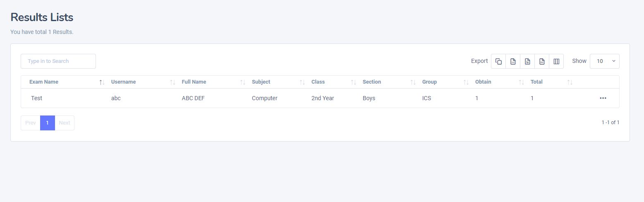Focus the Type in to Search field
This screenshot has height=202, width=644.
click(x=58, y=61)
